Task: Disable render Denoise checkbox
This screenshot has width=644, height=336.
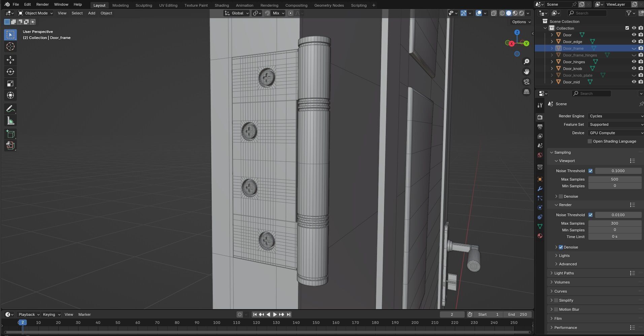Action: [561, 247]
